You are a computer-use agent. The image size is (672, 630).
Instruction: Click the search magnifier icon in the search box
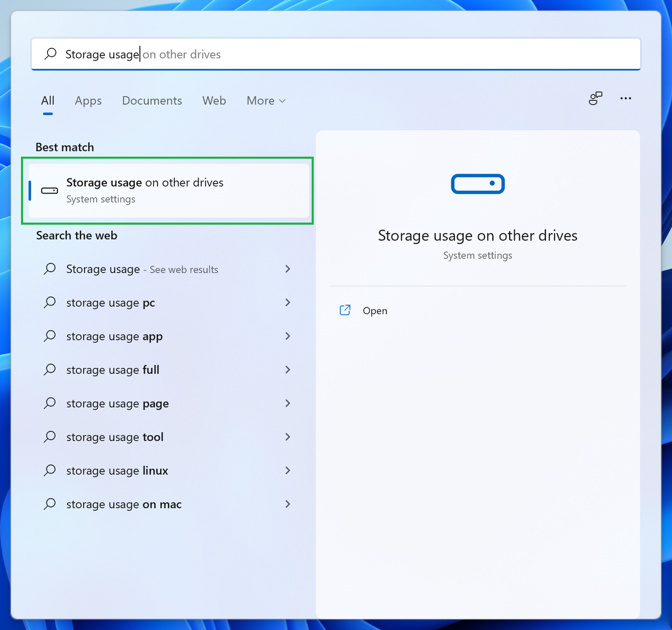(50, 54)
